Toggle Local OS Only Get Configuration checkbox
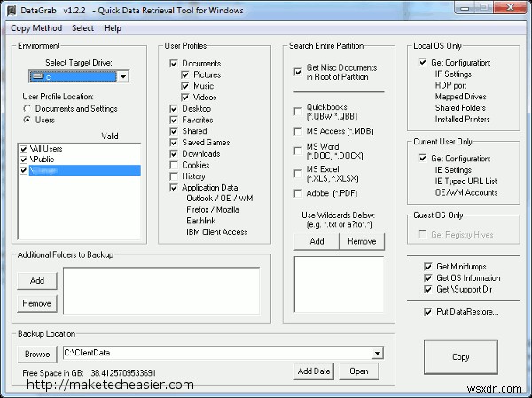The height and width of the screenshot is (398, 532). [422, 62]
